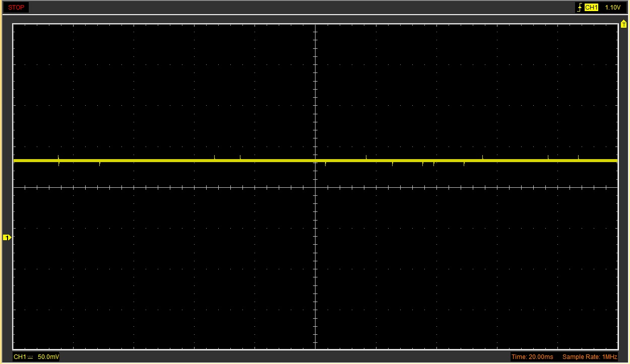This screenshot has height=364, width=630.
Task: Click the channel 1 ground level marker
Action: pyautogui.click(x=7, y=237)
